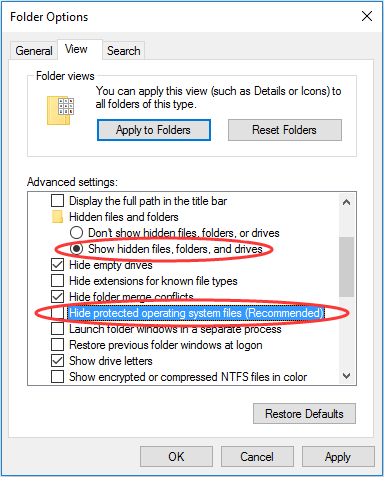Click the Hide protected operating system files label
Screen dimensions: 384x477
(196, 313)
